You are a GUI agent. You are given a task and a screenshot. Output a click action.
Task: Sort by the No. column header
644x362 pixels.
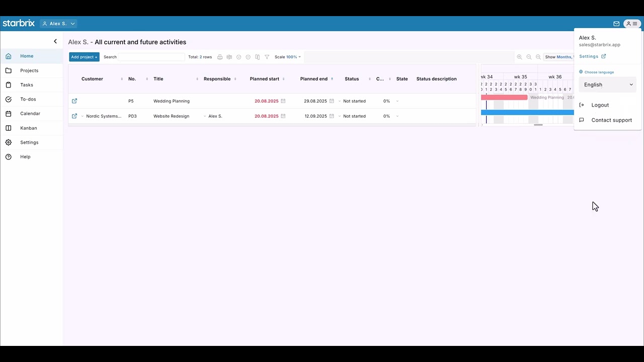pyautogui.click(x=132, y=79)
